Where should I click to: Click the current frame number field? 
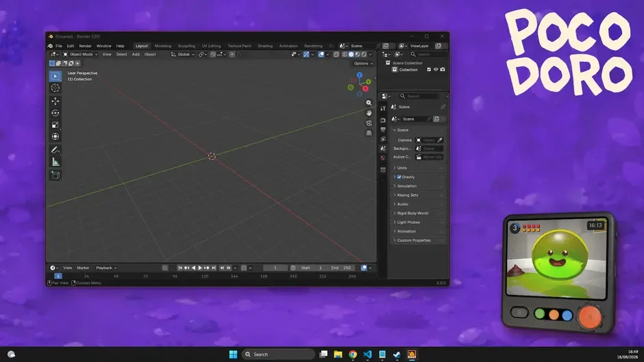(x=275, y=268)
